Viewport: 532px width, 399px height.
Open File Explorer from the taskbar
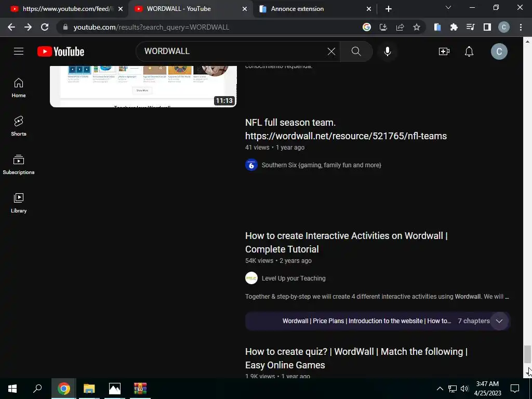click(89, 389)
